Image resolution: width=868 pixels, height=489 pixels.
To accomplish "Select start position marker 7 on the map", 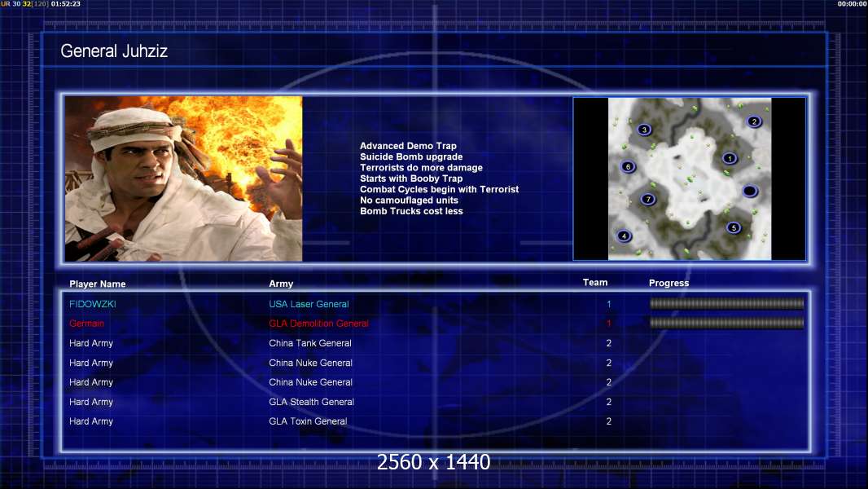I will [x=647, y=200].
